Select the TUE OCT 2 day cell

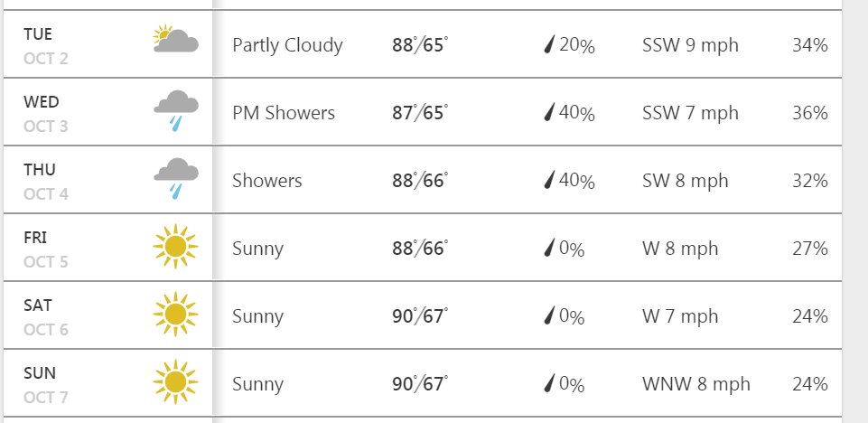point(108,44)
